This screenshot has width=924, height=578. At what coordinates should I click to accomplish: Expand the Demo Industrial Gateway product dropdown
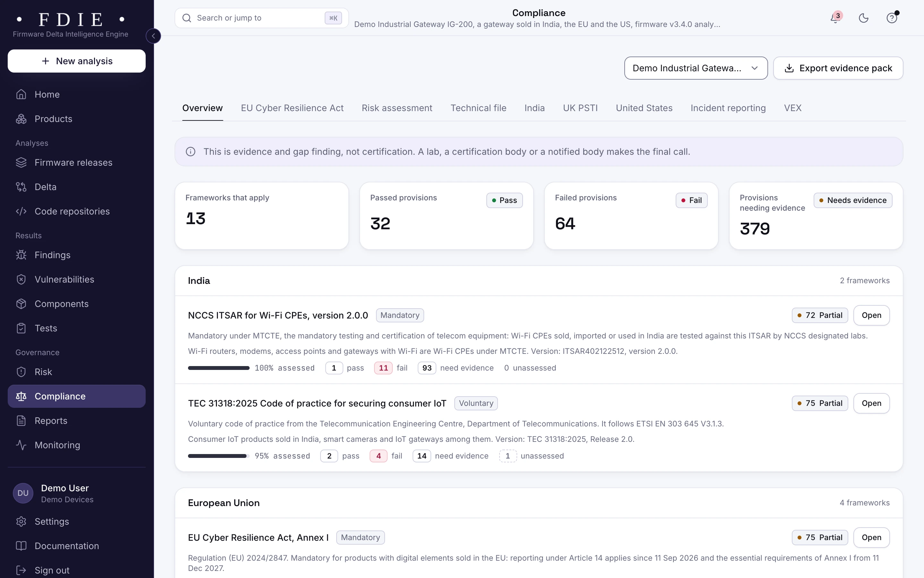(x=696, y=68)
